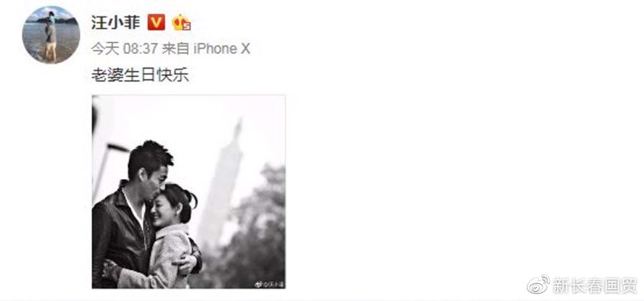644x301 pixels.
Task: Click the username 汪小菲
Action: click(116, 22)
